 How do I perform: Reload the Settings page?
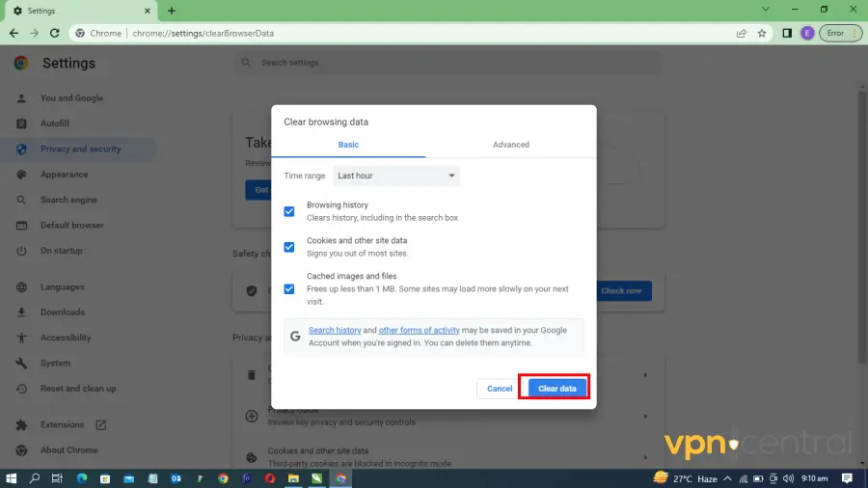click(x=54, y=33)
